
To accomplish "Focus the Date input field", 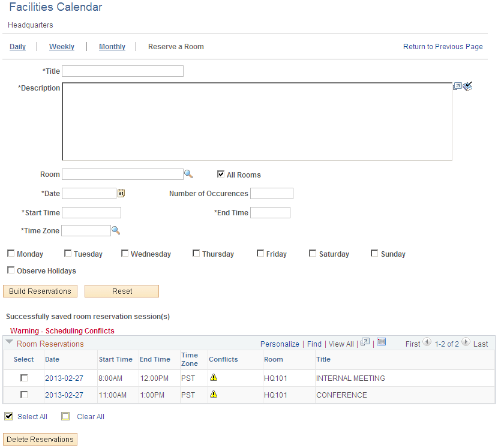I will pos(89,193).
